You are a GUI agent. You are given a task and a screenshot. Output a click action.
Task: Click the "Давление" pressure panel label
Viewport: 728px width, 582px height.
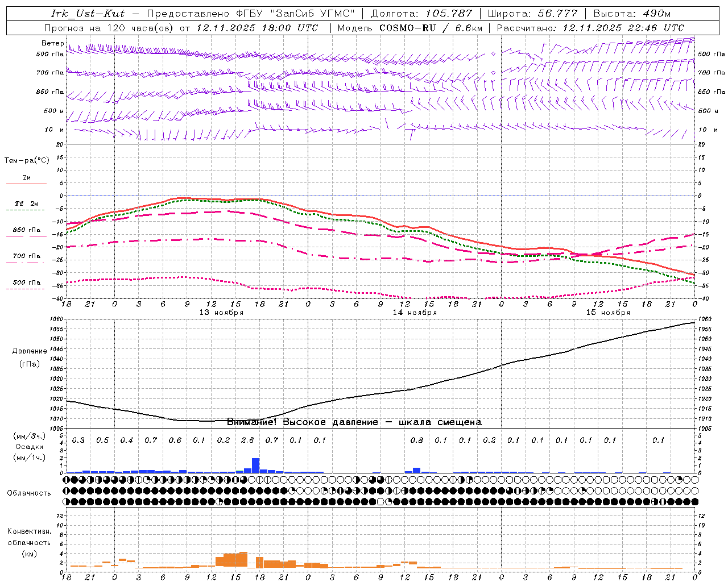click(30, 351)
